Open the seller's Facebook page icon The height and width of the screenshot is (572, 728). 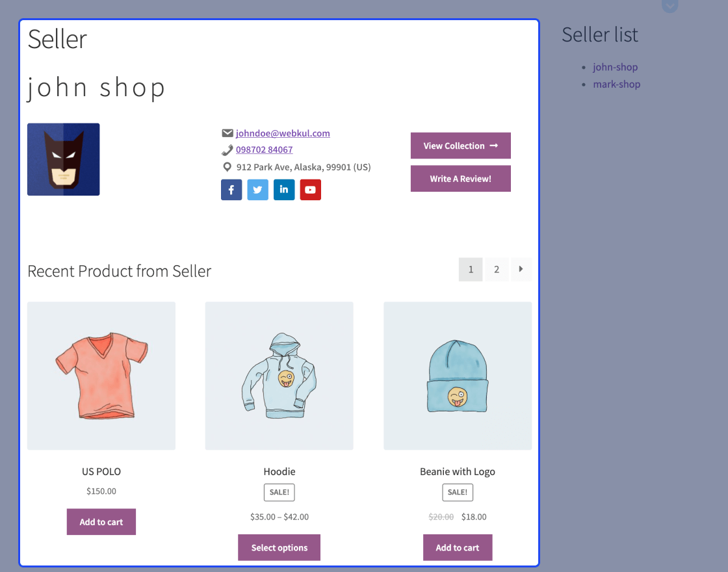click(231, 190)
